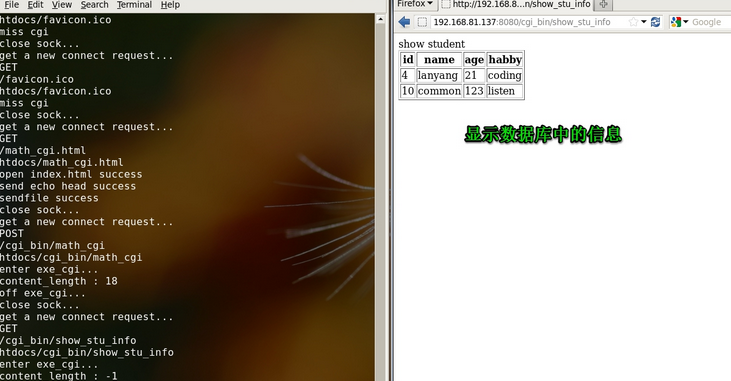Click terminal line 'POST'
731x381 pixels.
pyautogui.click(x=12, y=234)
